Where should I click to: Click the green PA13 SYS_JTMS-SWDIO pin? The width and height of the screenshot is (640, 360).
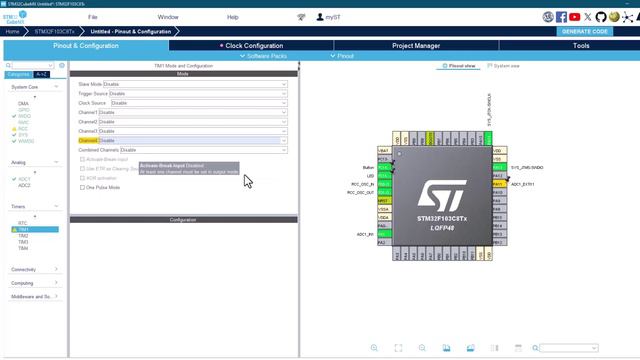click(500, 167)
